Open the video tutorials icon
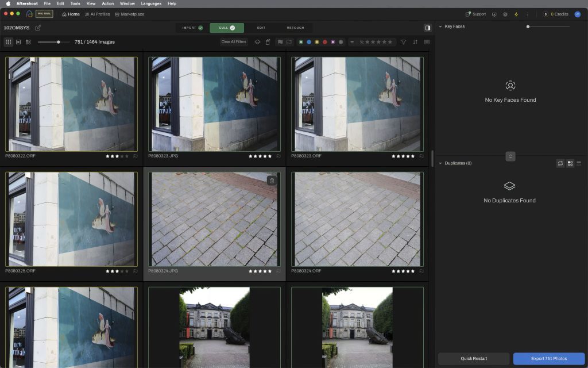This screenshot has width=588, height=368. 494,14
